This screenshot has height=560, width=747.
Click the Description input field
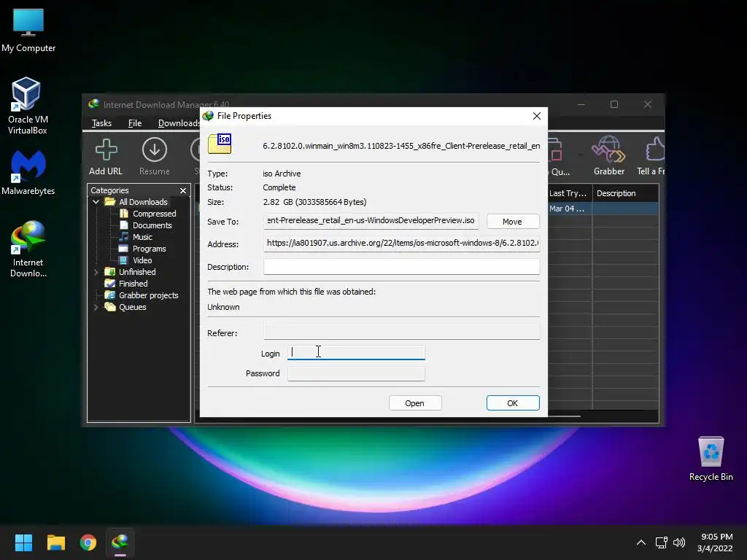click(x=402, y=267)
